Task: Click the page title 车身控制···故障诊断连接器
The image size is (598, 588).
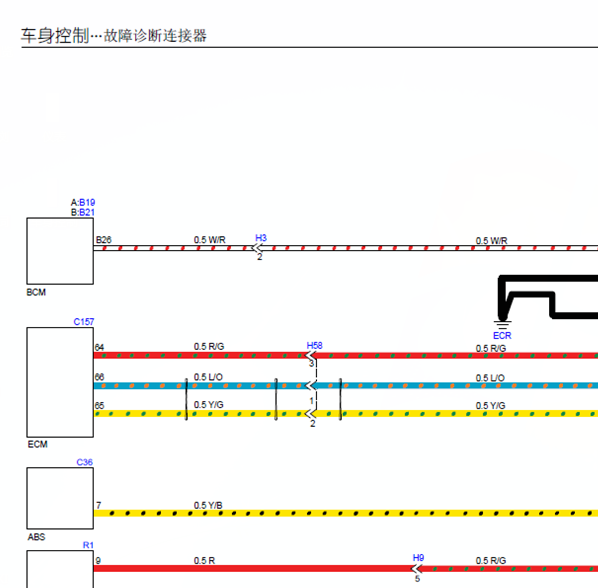Action: [113, 36]
